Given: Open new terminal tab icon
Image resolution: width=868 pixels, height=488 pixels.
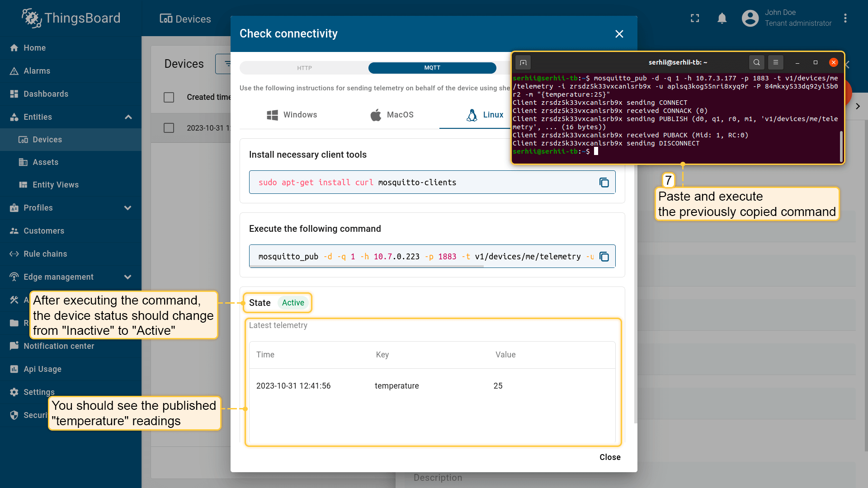Looking at the screenshot, I should click(523, 62).
